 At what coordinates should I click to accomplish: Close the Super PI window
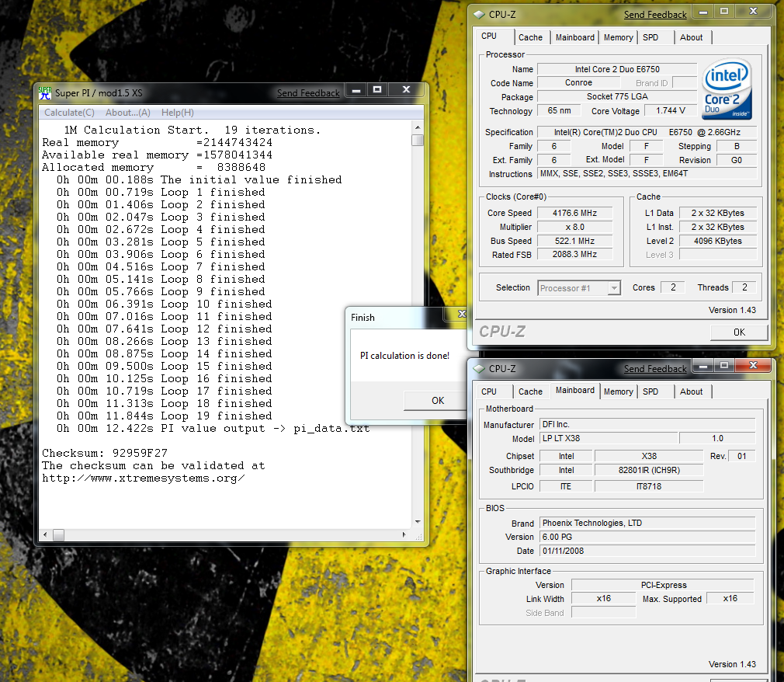tap(407, 90)
